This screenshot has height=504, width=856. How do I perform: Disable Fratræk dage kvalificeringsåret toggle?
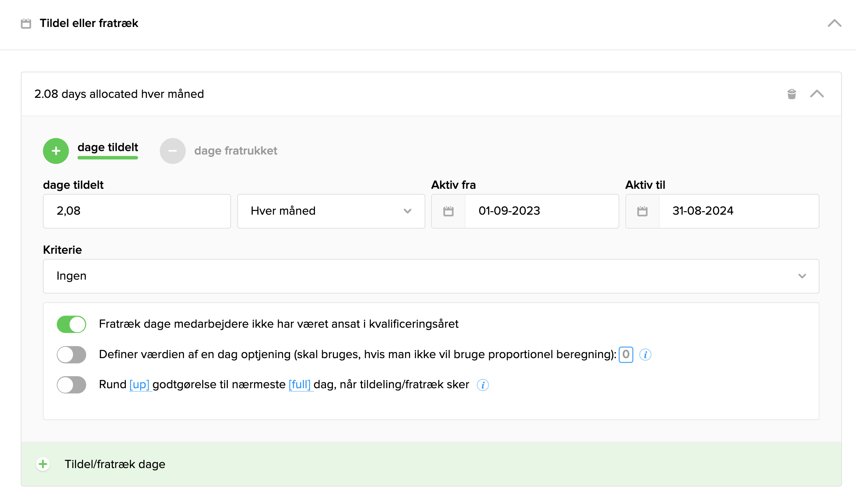[x=71, y=324]
